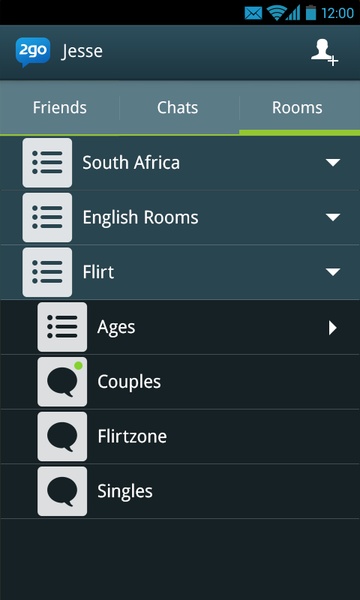Enter the Singles room
Viewport: 360px width, 600px height.
[x=180, y=491]
